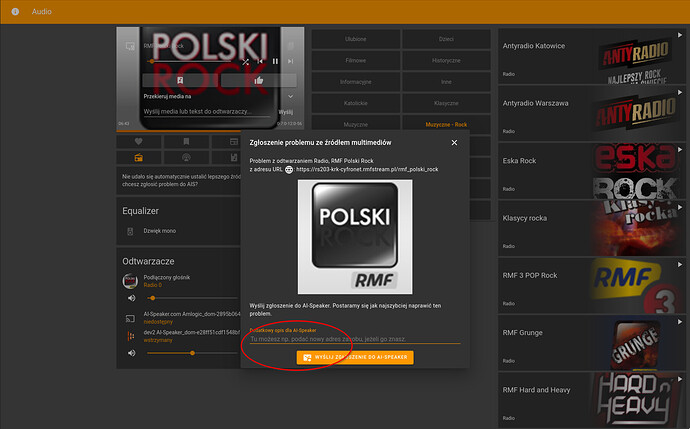Select Klasycy rocka station
Screen dimensions: 690x429
591,228
